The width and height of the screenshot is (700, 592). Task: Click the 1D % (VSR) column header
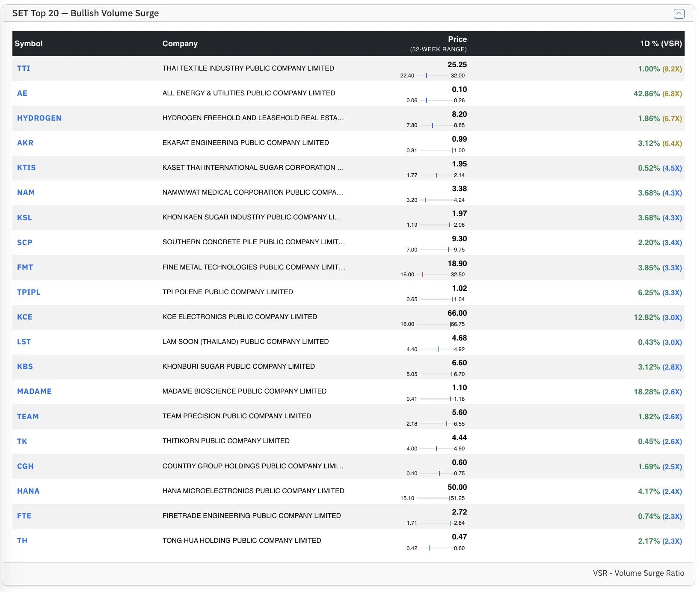(661, 44)
